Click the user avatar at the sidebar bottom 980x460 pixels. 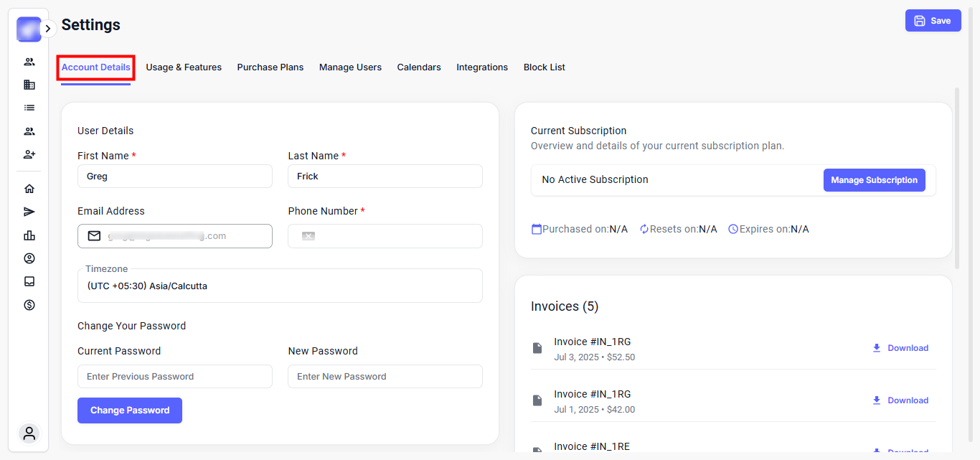29,433
